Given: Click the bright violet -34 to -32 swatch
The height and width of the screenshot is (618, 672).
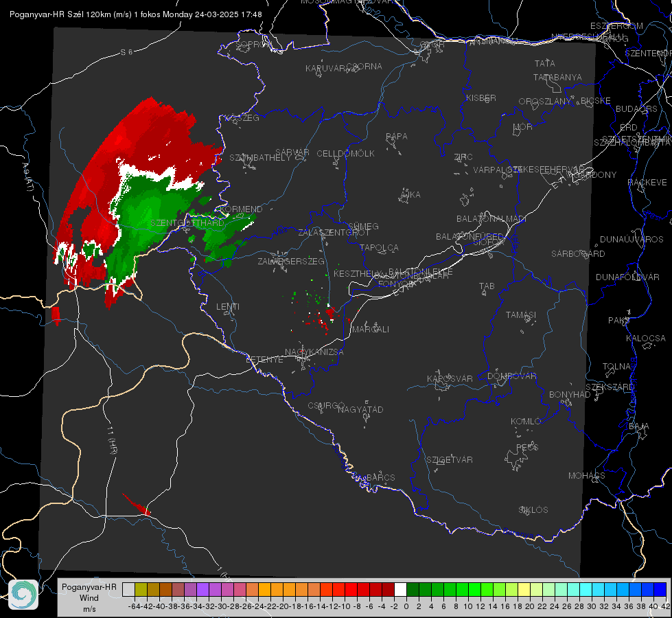Looking at the screenshot, I should pyautogui.click(x=202, y=589).
